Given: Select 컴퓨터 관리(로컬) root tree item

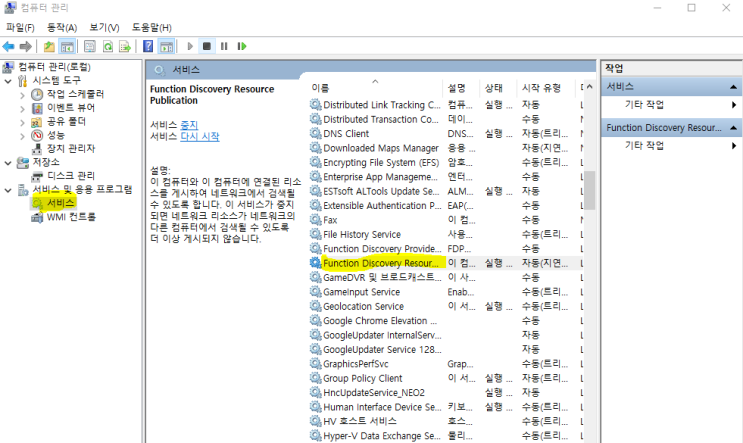Looking at the screenshot, I should (x=54, y=67).
